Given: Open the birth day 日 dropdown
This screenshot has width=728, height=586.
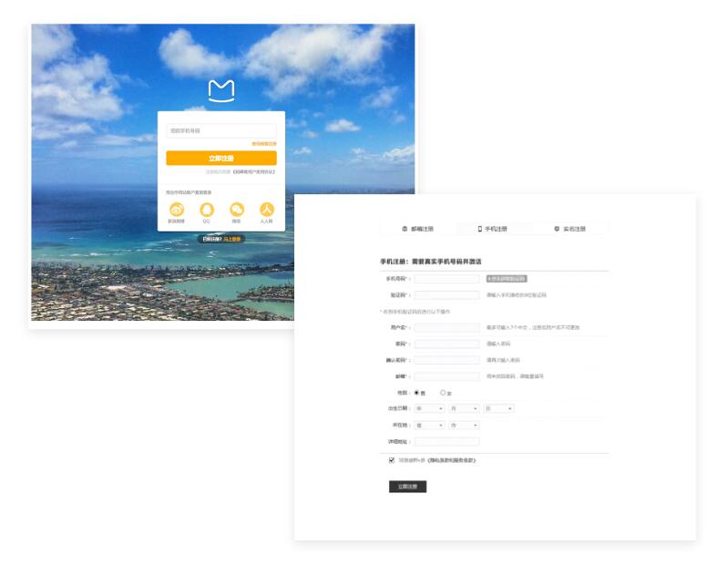Looking at the screenshot, I should (x=498, y=408).
